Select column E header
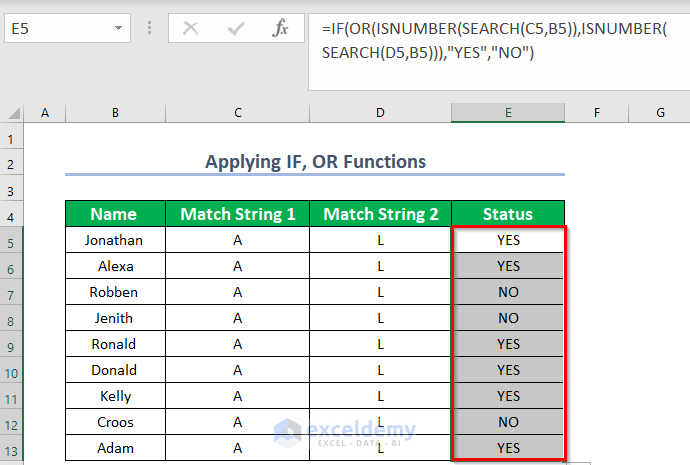The image size is (690, 465). click(x=508, y=114)
